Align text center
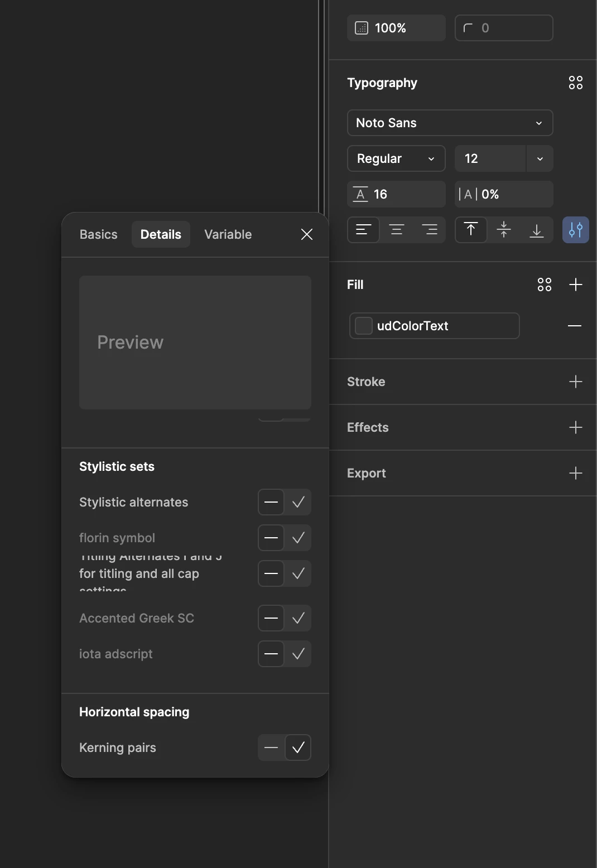 [x=397, y=230]
